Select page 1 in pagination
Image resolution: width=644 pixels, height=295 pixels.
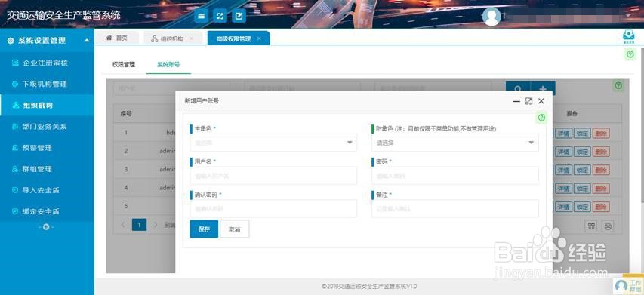pos(139,225)
